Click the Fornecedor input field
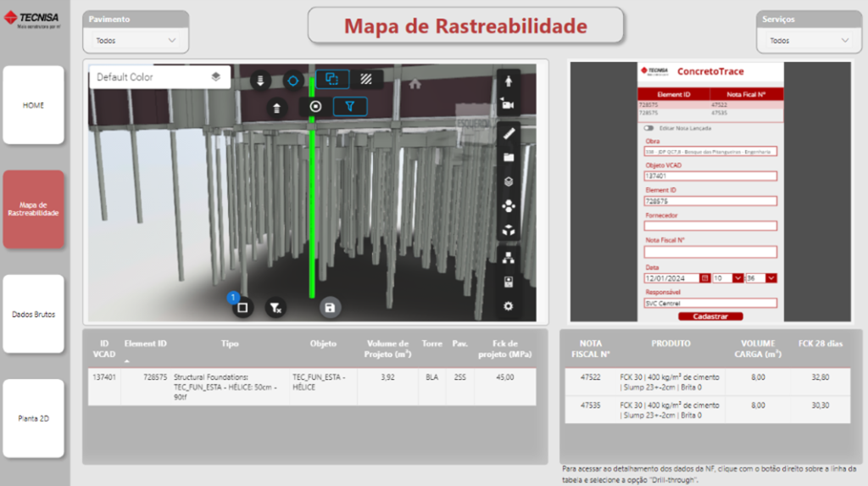This screenshot has height=486, width=868. pyautogui.click(x=710, y=226)
